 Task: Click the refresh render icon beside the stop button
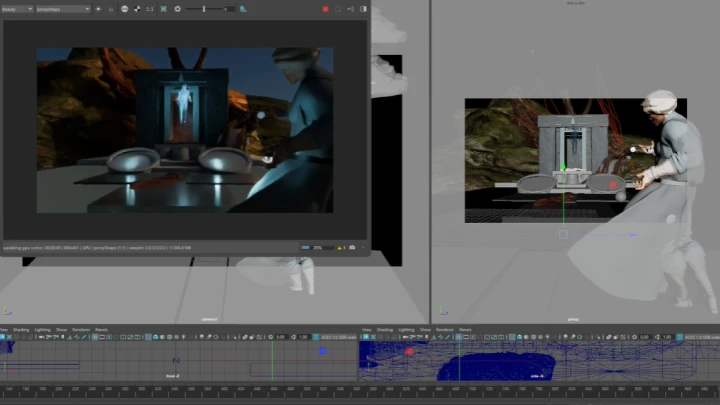pos(338,9)
